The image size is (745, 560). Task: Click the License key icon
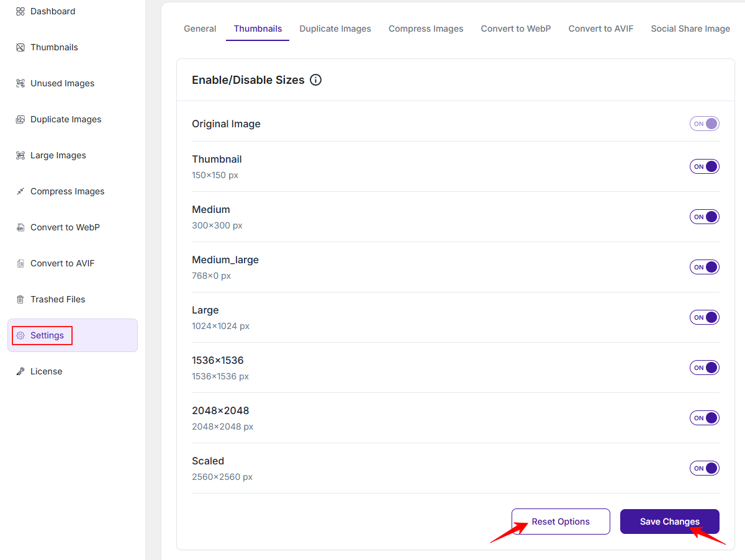click(x=20, y=371)
